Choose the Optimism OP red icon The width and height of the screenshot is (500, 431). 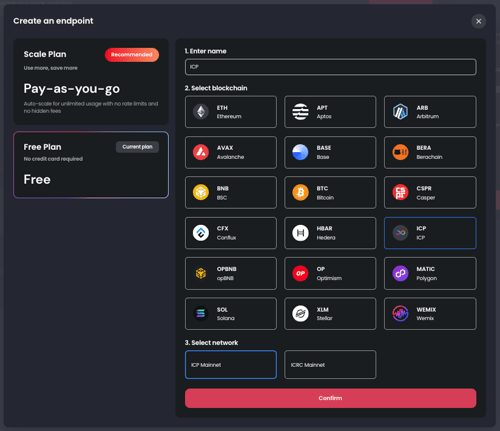300,273
